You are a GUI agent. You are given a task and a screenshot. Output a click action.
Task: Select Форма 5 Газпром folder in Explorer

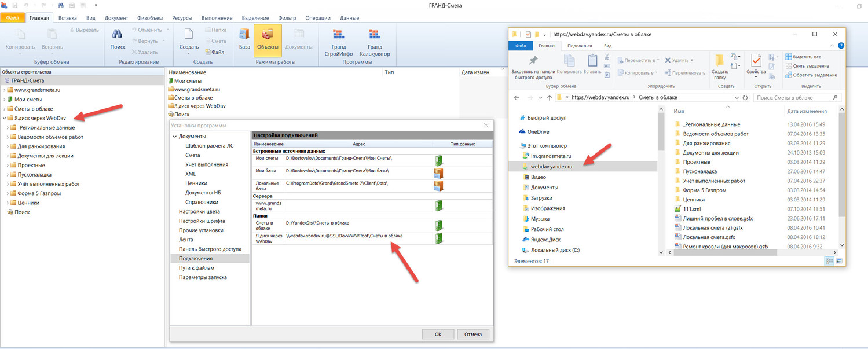point(704,190)
